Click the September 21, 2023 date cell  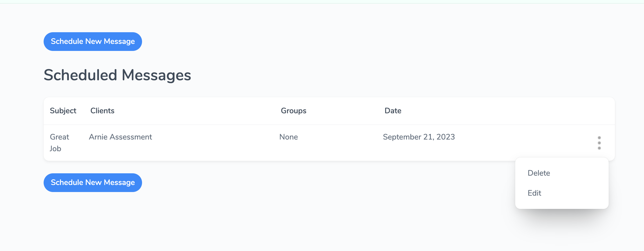(x=419, y=137)
